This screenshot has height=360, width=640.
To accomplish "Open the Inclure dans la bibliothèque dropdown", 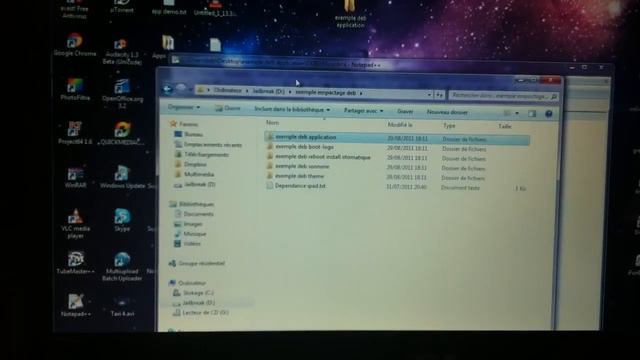I will click(x=292, y=109).
